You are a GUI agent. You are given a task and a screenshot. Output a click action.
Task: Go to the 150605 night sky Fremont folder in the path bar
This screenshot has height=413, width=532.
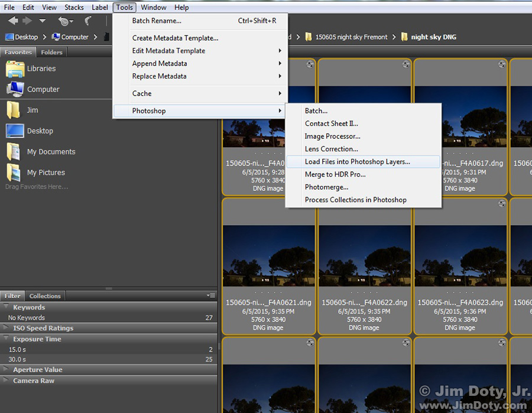346,37
